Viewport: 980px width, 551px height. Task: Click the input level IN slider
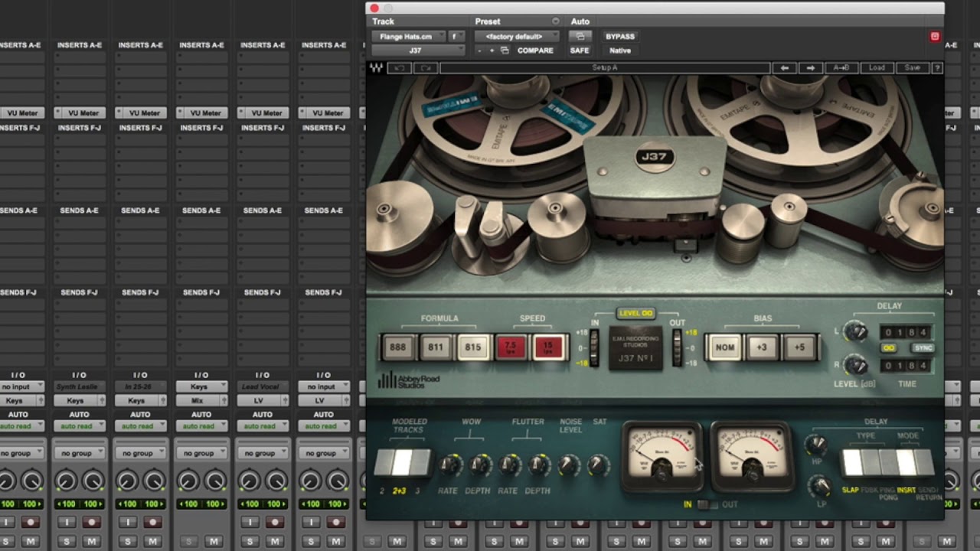595,348
